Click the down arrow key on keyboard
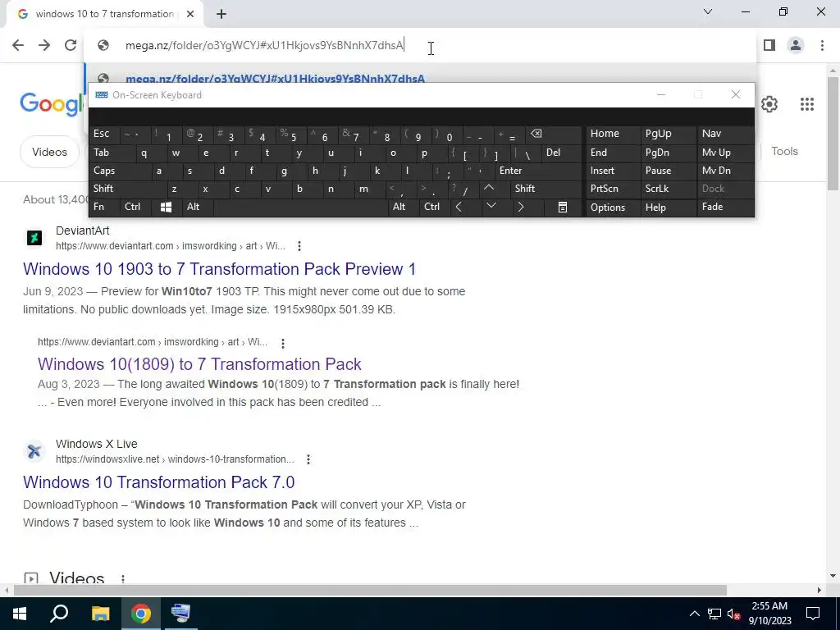This screenshot has height=630, width=840. tap(491, 207)
